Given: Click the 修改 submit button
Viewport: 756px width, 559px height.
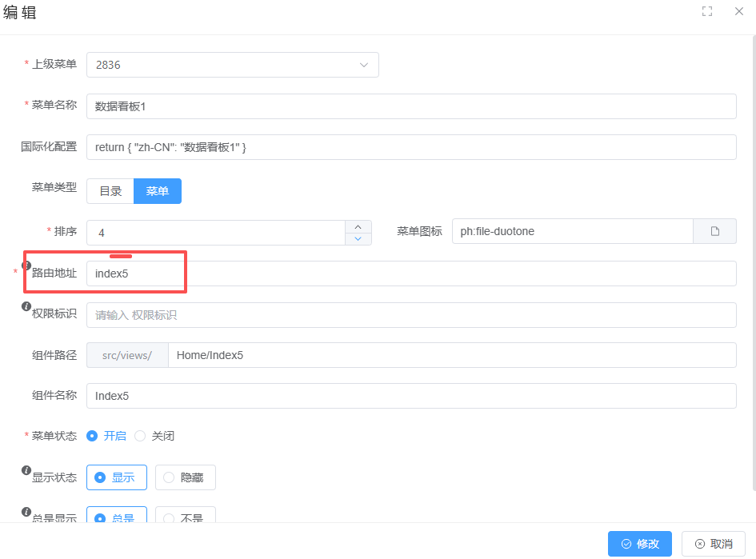Looking at the screenshot, I should tap(639, 544).
